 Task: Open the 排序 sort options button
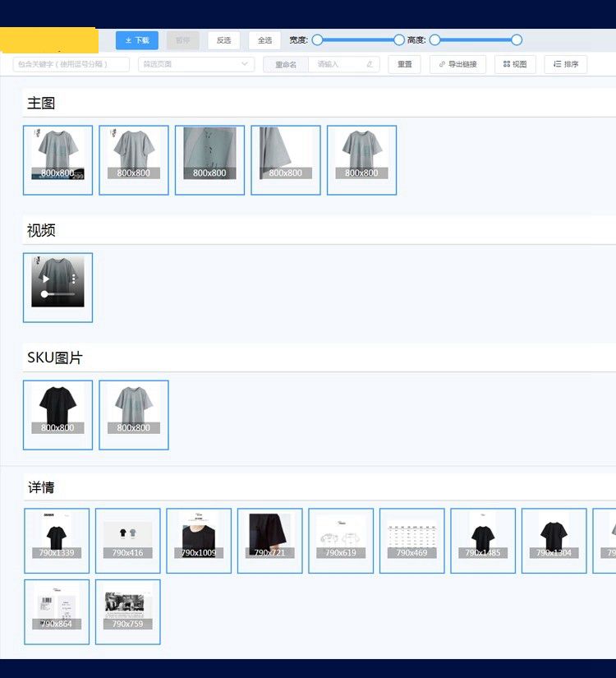[x=565, y=64]
